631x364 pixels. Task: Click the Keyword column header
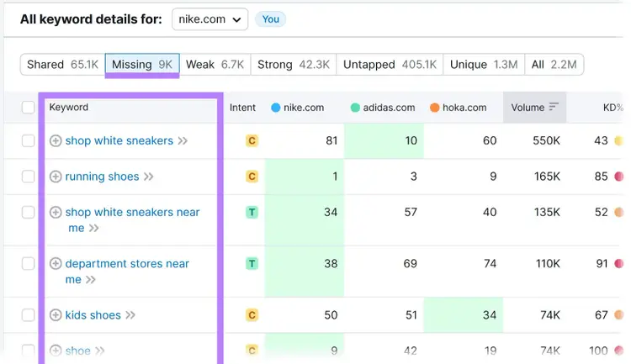(x=69, y=107)
